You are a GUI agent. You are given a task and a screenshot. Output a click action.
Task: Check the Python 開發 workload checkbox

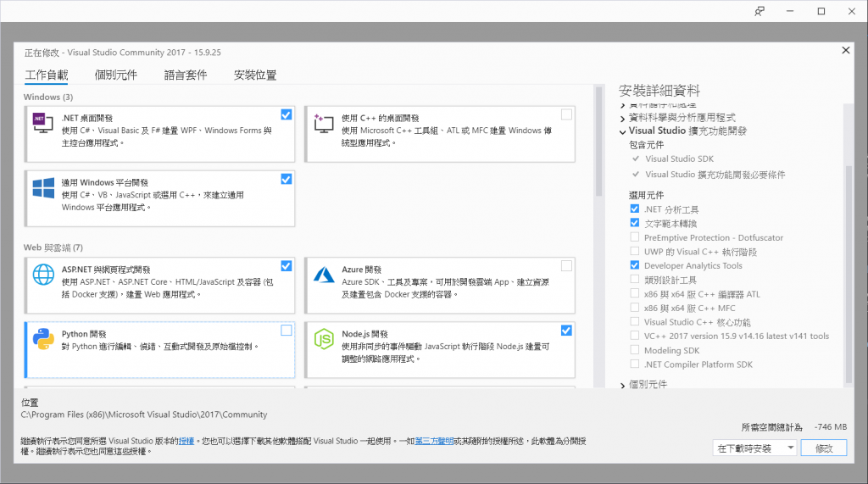pos(287,331)
